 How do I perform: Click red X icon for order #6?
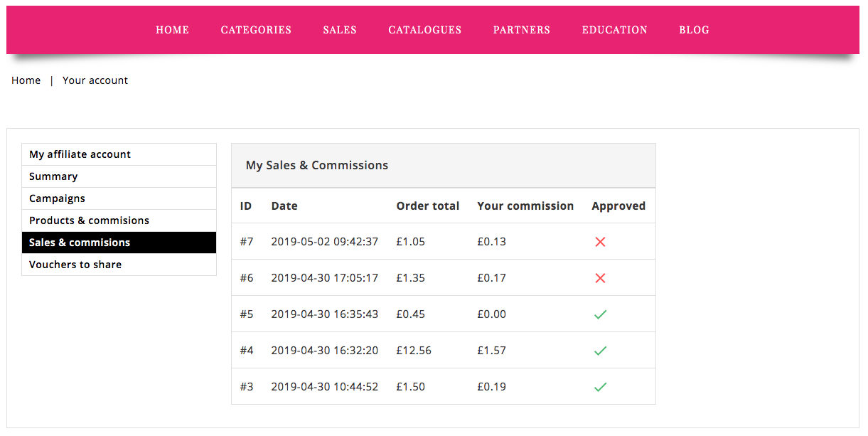pos(600,278)
